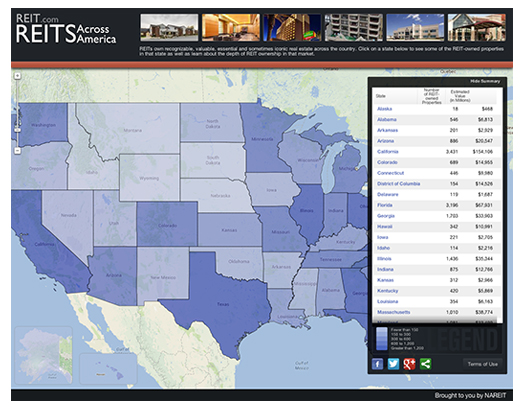Click the green share icon

pyautogui.click(x=425, y=364)
